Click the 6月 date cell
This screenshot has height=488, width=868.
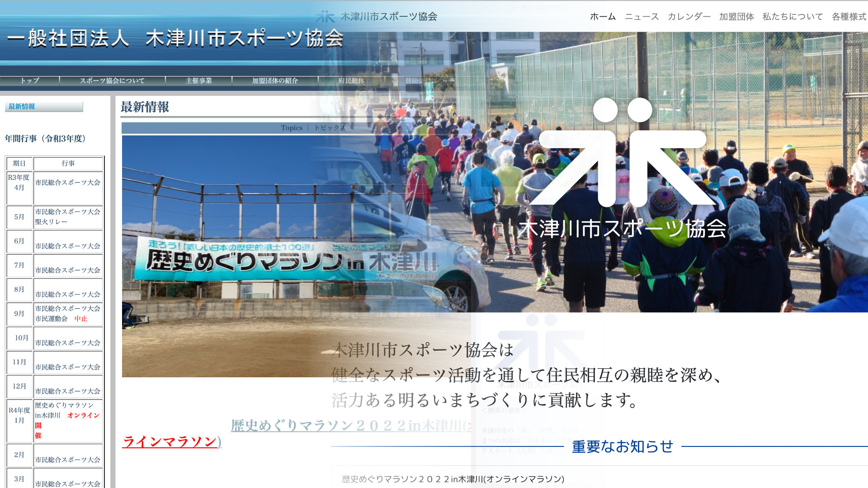point(19,241)
